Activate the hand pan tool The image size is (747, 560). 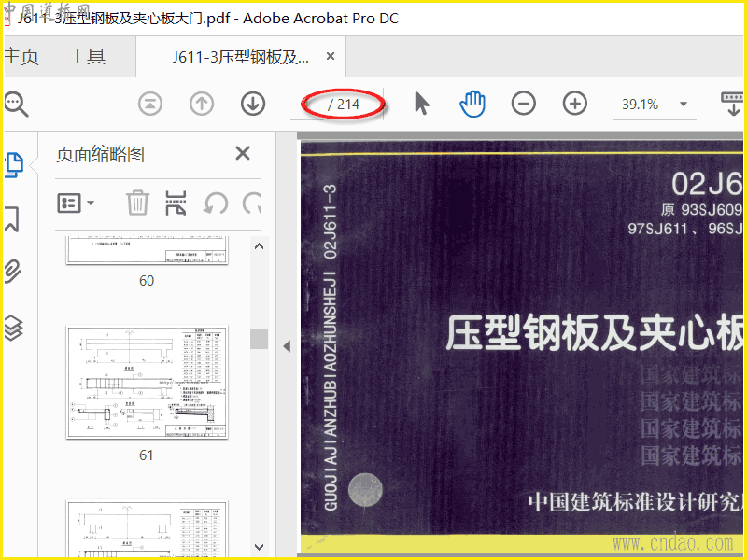click(x=472, y=104)
